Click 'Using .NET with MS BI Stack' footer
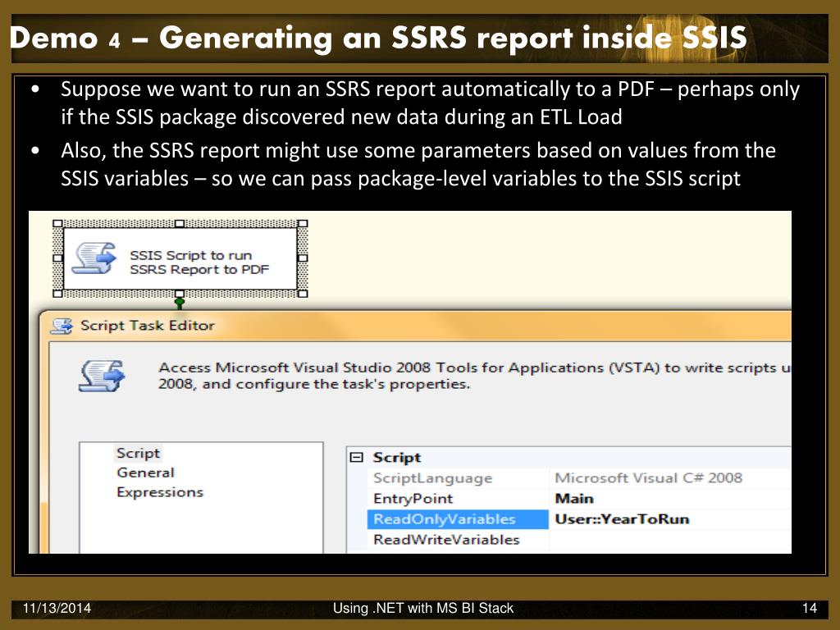This screenshot has height=630, width=840. (x=423, y=608)
